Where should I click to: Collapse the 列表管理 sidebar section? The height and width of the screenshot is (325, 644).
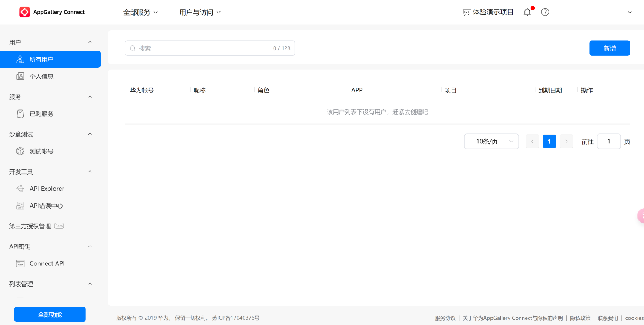(x=90, y=284)
